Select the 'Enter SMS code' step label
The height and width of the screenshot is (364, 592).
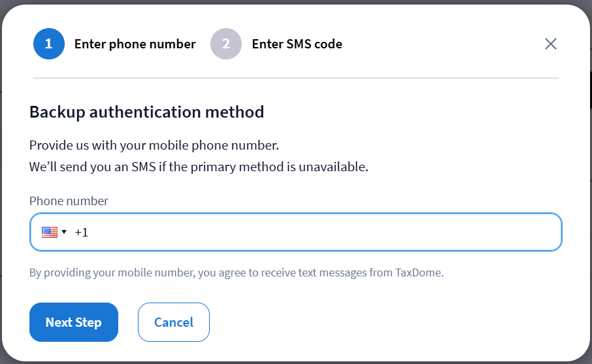pos(297,44)
